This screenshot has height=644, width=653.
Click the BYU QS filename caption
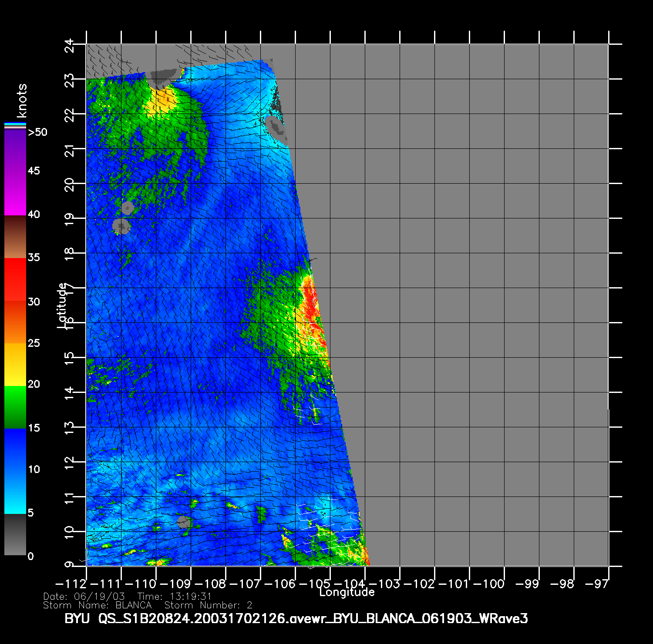click(296, 618)
